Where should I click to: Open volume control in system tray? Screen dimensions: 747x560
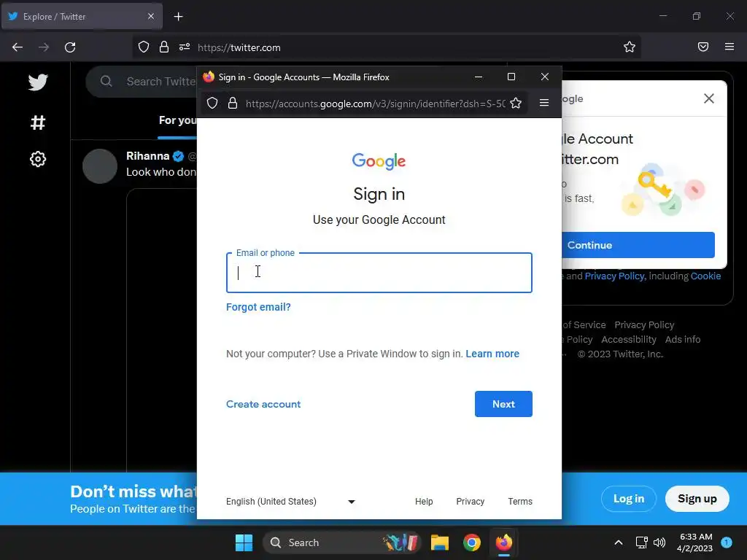(659, 542)
